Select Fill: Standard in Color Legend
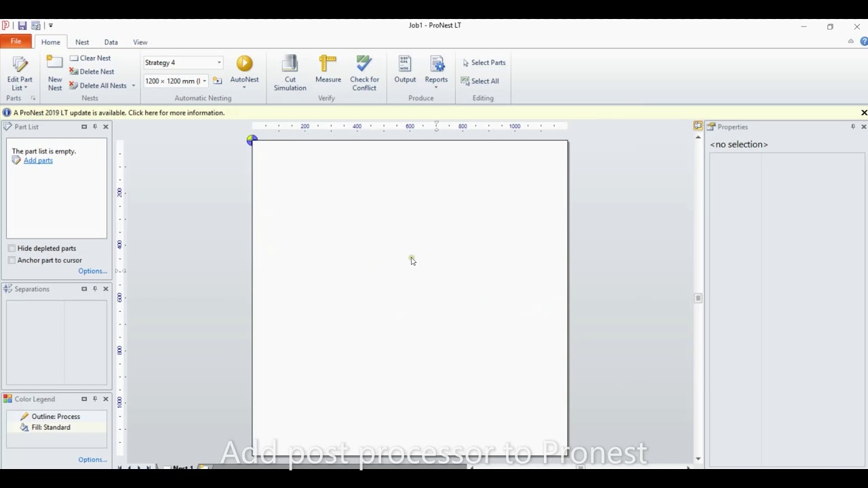The width and height of the screenshot is (868, 488). pyautogui.click(x=56, y=427)
